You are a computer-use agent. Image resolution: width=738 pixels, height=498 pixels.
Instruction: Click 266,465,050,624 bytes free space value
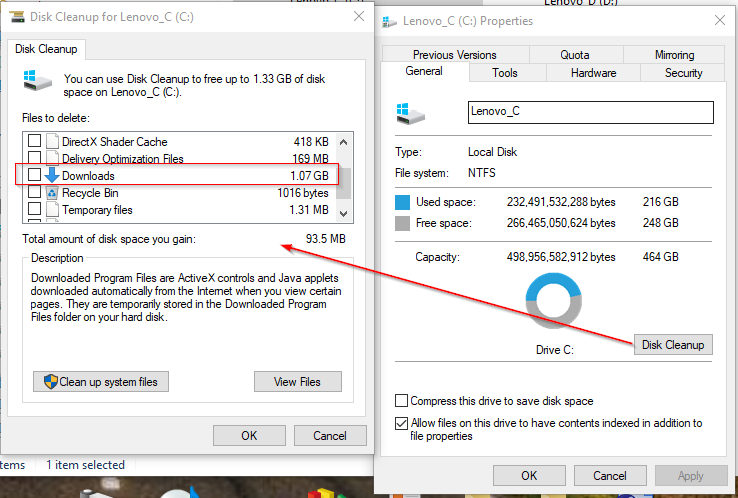(561, 223)
